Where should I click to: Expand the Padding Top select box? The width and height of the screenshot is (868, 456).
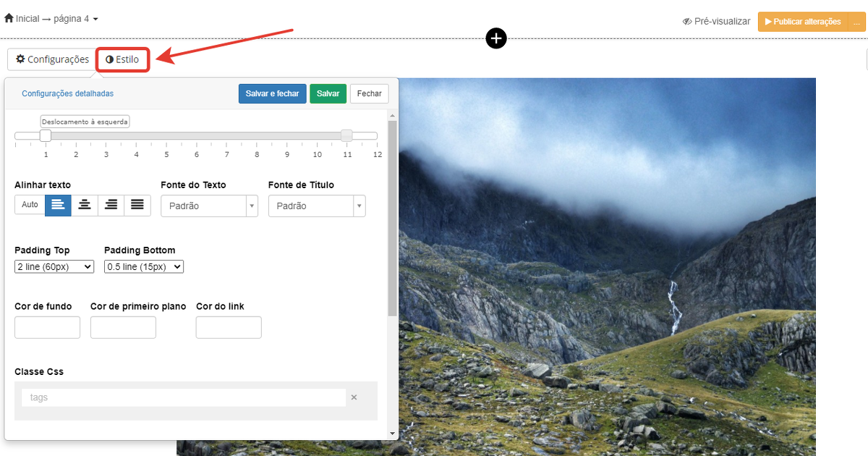54,267
